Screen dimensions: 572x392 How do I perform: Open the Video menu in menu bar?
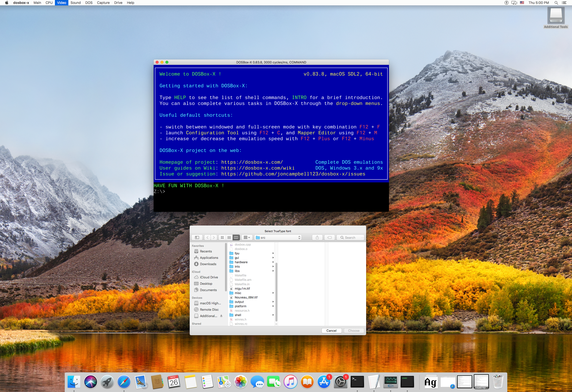pos(62,3)
